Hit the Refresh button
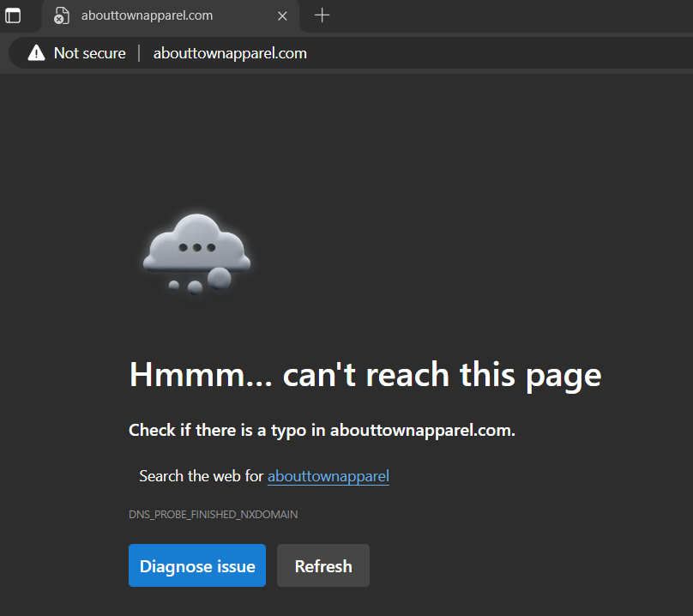The width and height of the screenshot is (693, 616). (x=323, y=566)
